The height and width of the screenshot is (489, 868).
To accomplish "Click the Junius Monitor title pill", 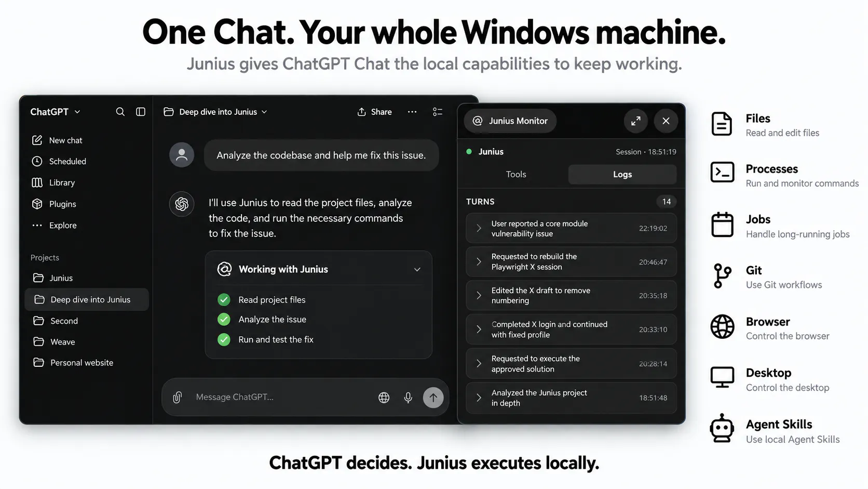I will coord(510,121).
